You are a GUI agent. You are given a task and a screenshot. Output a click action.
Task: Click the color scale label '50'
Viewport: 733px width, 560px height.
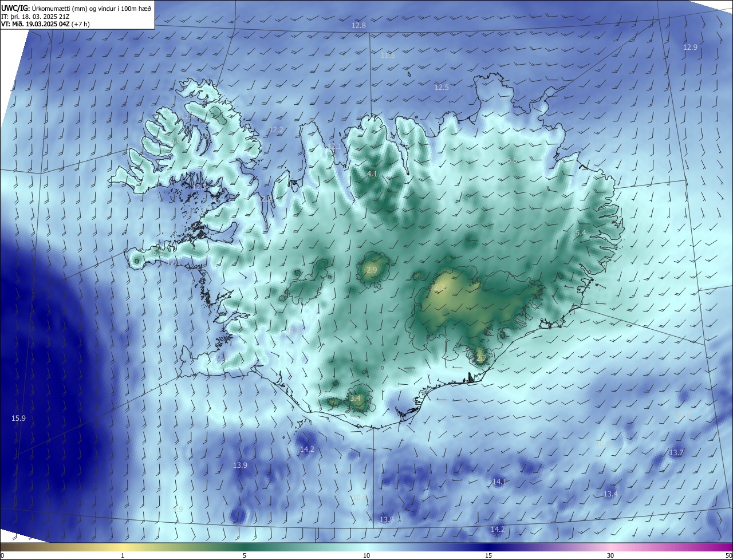pos(728,555)
